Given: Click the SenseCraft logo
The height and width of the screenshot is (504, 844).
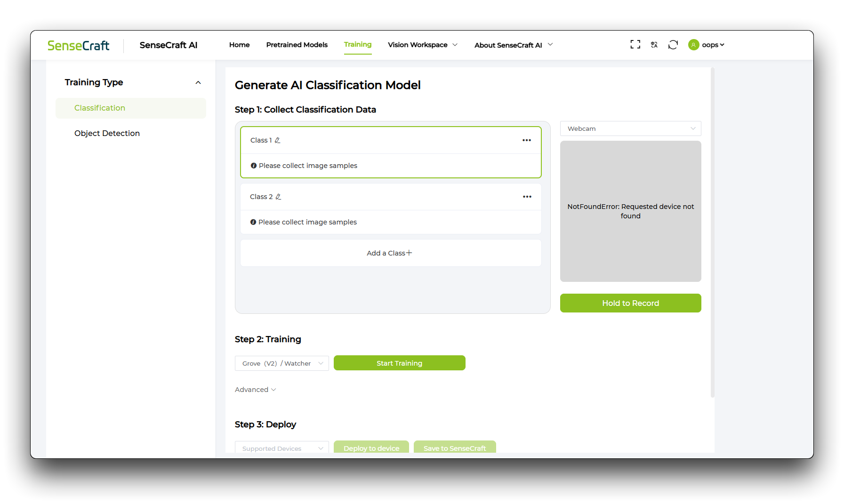Looking at the screenshot, I should click(x=78, y=45).
